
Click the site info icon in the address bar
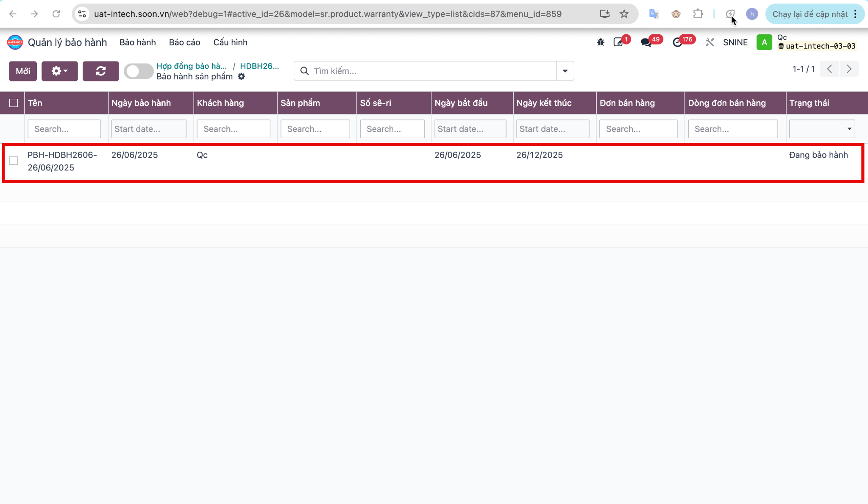pyautogui.click(x=82, y=14)
